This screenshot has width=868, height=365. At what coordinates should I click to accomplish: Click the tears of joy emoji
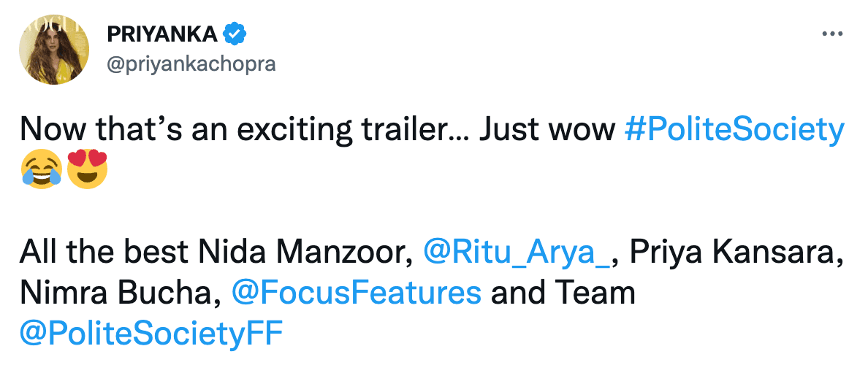pyautogui.click(x=41, y=169)
